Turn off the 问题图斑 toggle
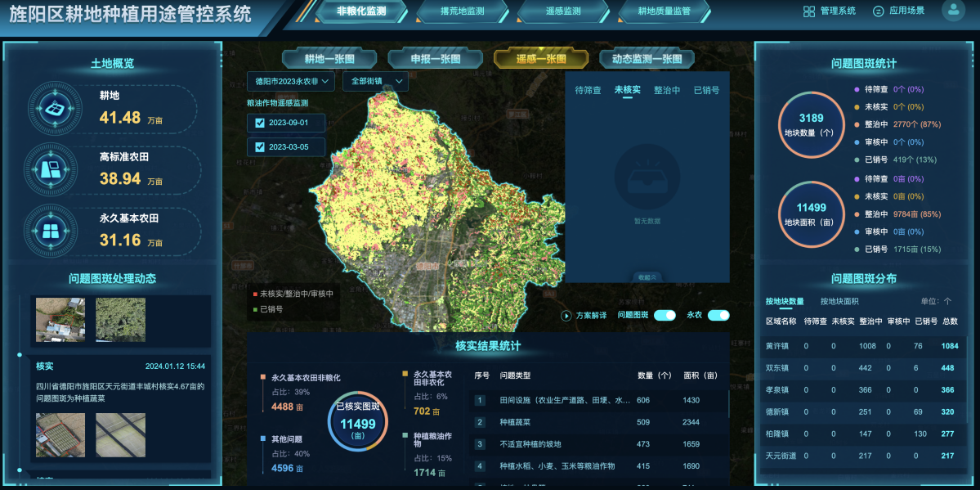The width and height of the screenshot is (980, 490). tap(664, 316)
